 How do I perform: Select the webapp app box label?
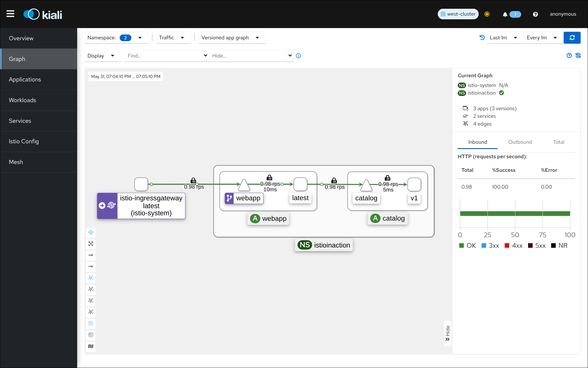pyautogui.click(x=268, y=218)
